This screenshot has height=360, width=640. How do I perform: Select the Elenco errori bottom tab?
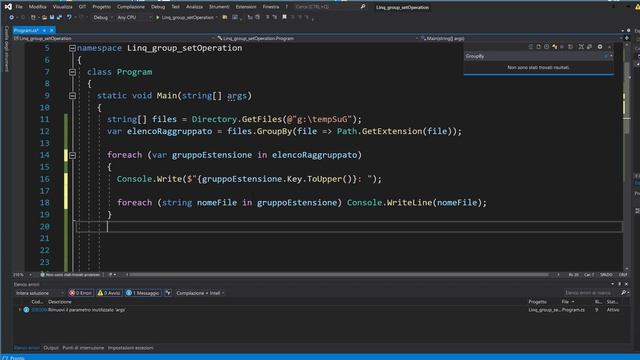[27, 348]
